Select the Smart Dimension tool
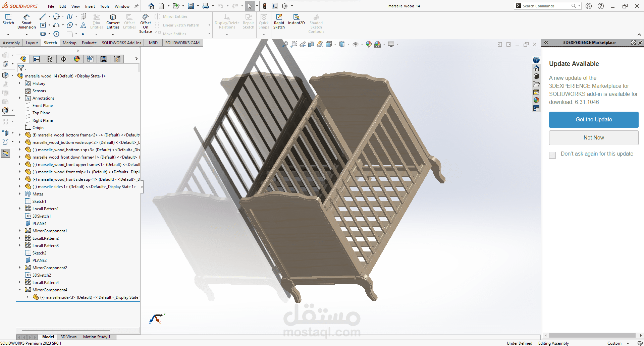 (x=26, y=21)
